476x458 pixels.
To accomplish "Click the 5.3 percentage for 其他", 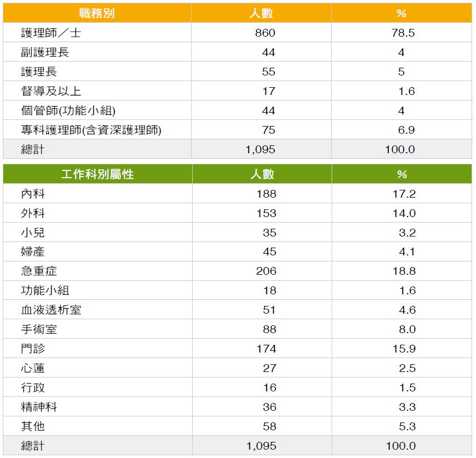I will point(407,426).
